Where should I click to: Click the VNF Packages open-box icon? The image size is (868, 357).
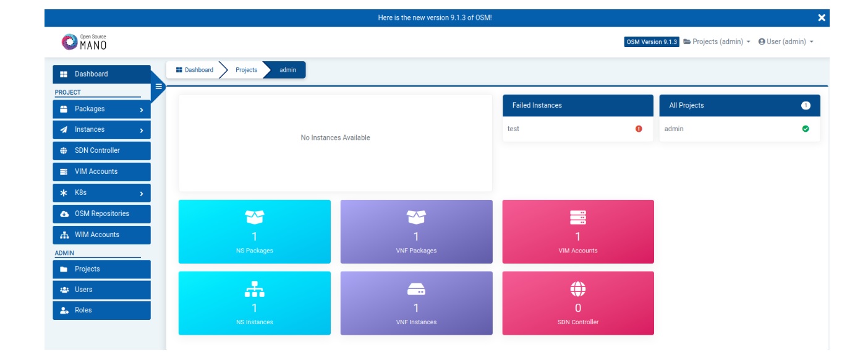[x=416, y=217]
